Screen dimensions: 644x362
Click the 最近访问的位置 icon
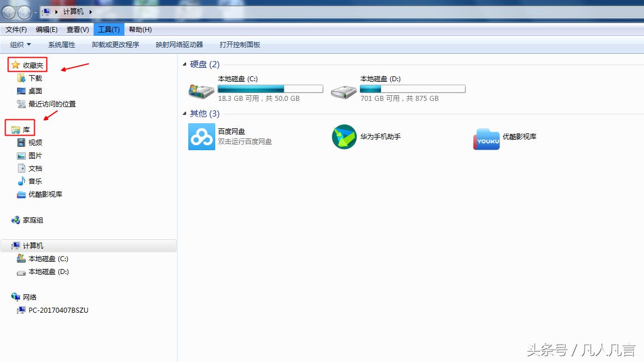(21, 104)
